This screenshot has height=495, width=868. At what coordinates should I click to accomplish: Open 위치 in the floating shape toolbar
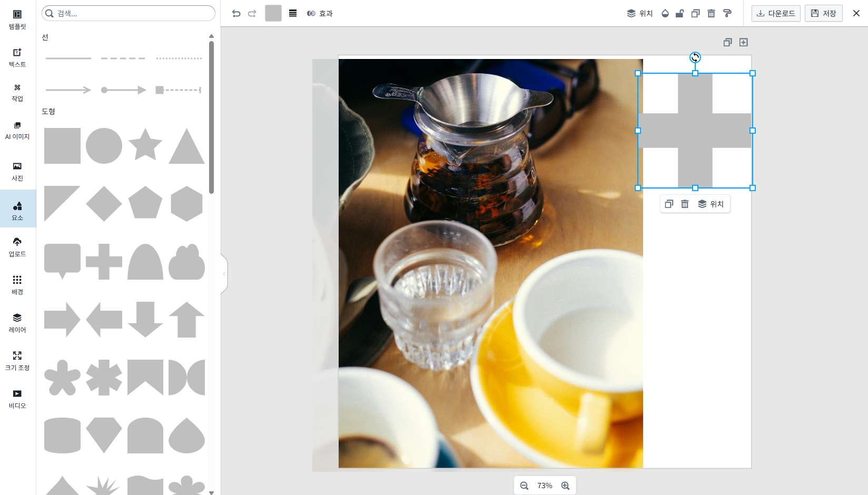point(711,204)
